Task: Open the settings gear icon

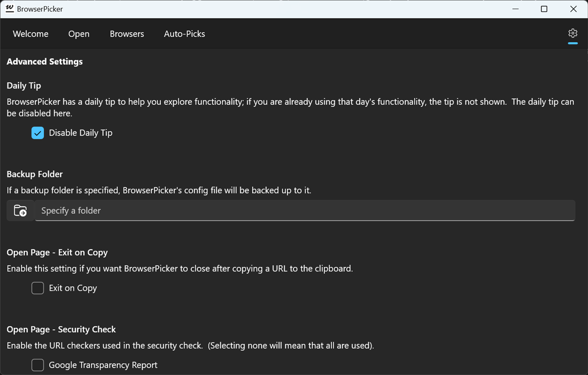Action: tap(573, 33)
